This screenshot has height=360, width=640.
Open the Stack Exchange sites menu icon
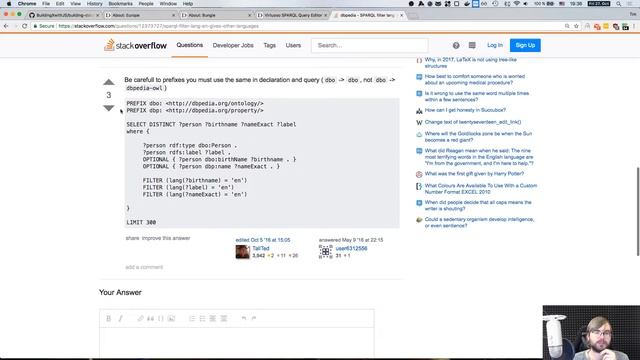coord(472,45)
